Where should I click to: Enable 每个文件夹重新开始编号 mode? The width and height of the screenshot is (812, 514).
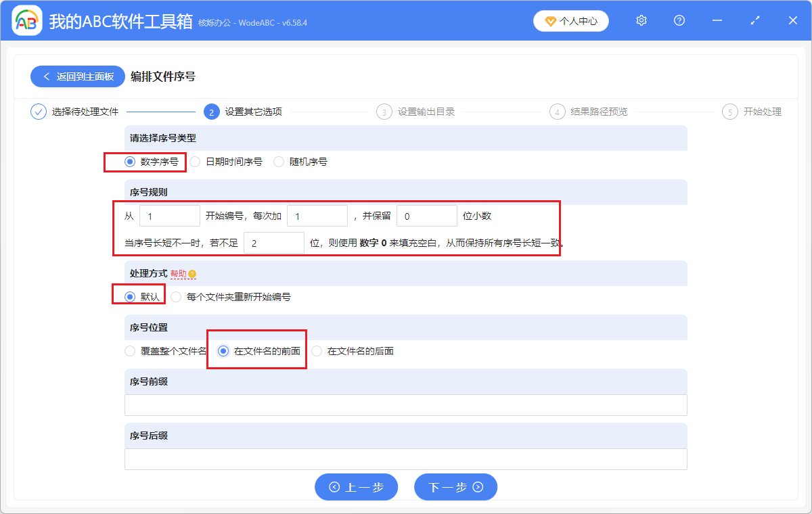[x=176, y=296]
